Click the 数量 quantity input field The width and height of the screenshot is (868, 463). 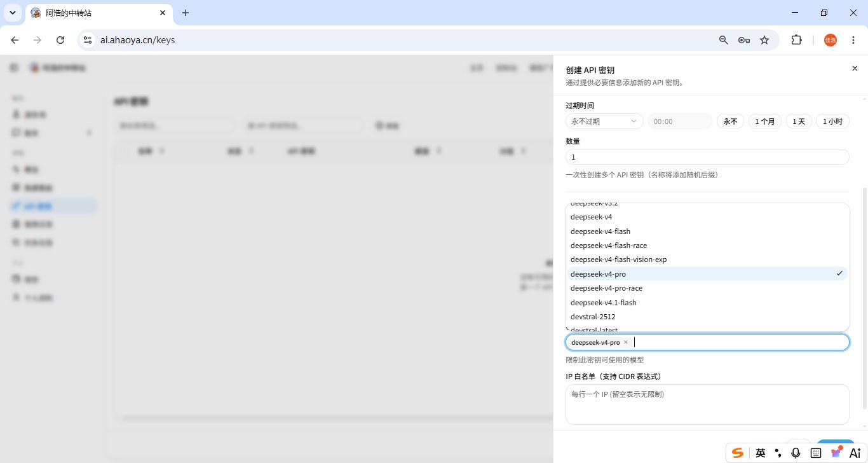pyautogui.click(x=707, y=157)
